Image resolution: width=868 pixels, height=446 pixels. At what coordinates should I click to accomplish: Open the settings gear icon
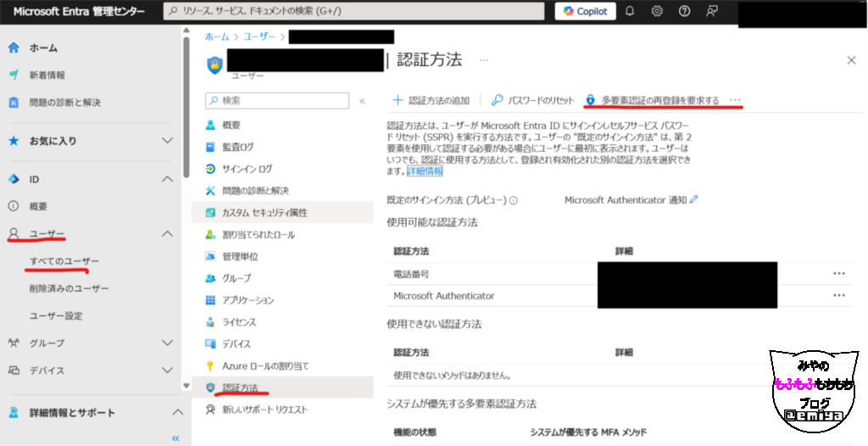coord(657,11)
